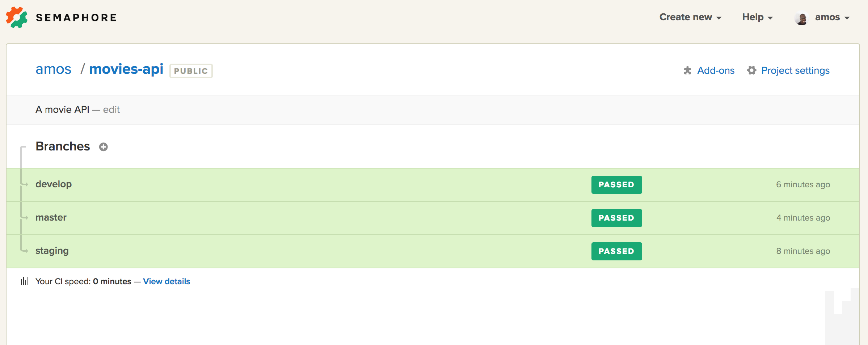
Task: Edit the project description
Action: pos(111,110)
